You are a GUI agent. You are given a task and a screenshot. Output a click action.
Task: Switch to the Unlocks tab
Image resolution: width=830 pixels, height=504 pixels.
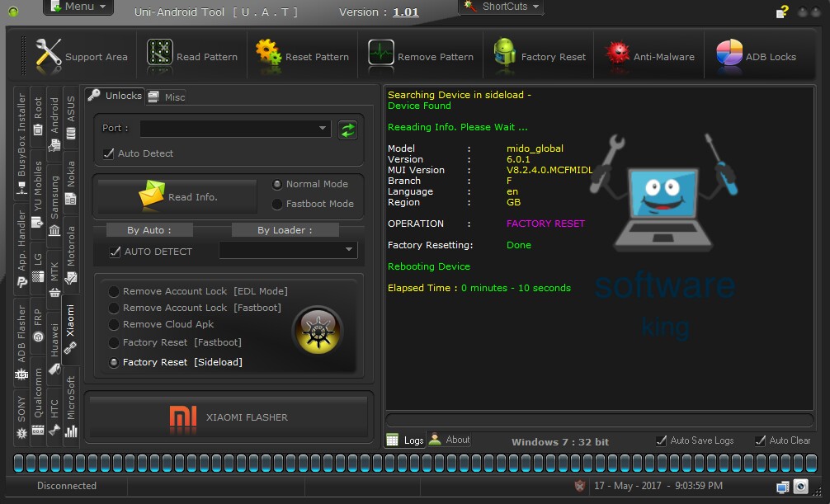coord(115,96)
